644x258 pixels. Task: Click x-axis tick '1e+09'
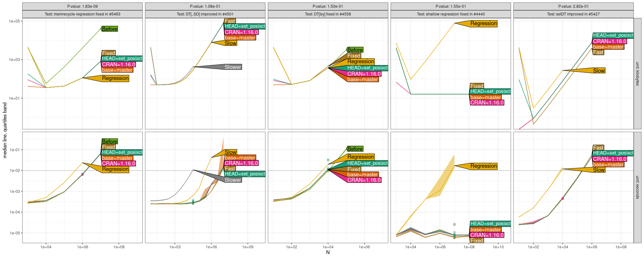[x=248, y=247]
